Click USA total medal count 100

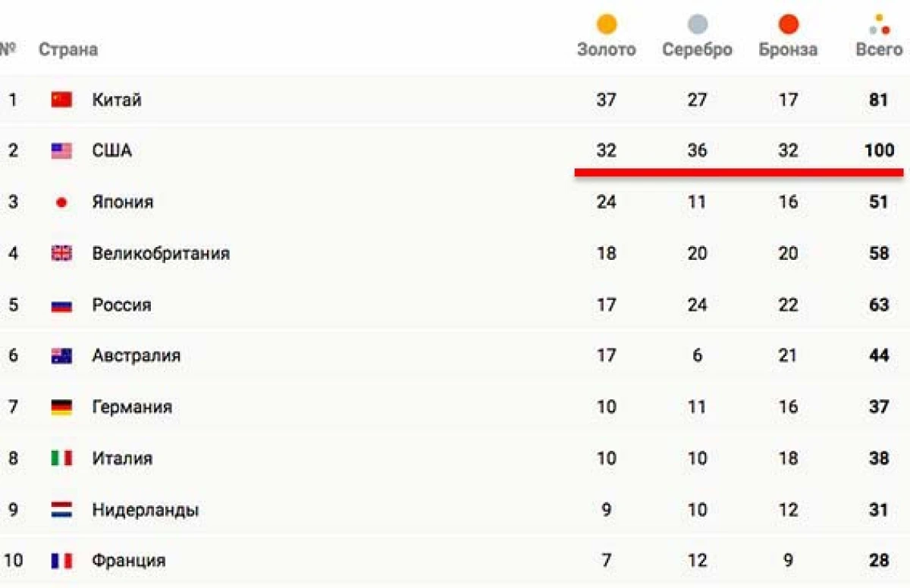[879, 151]
